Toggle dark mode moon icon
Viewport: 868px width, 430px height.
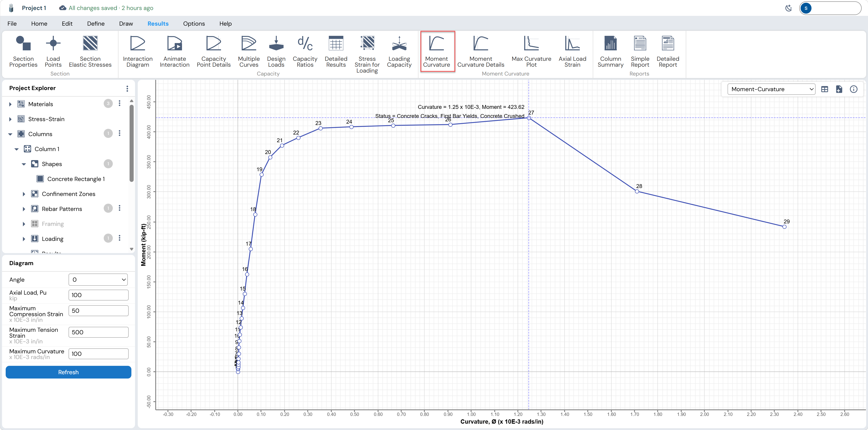pos(789,8)
